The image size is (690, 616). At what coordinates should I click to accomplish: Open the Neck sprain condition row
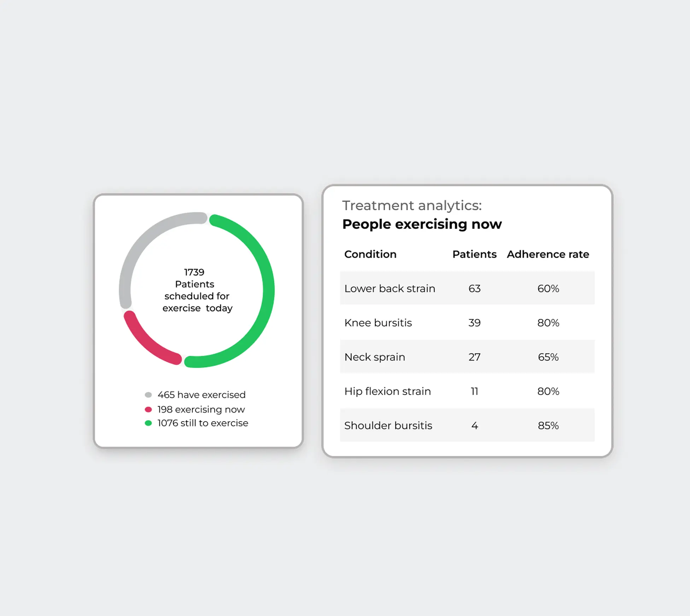[375, 357]
